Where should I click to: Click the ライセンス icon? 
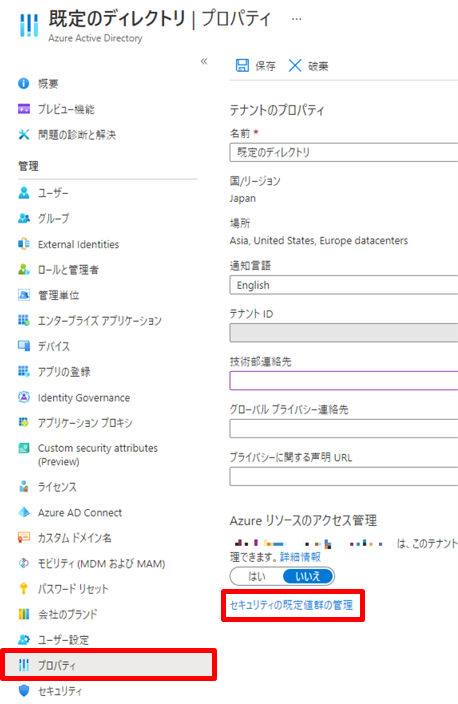(24, 486)
